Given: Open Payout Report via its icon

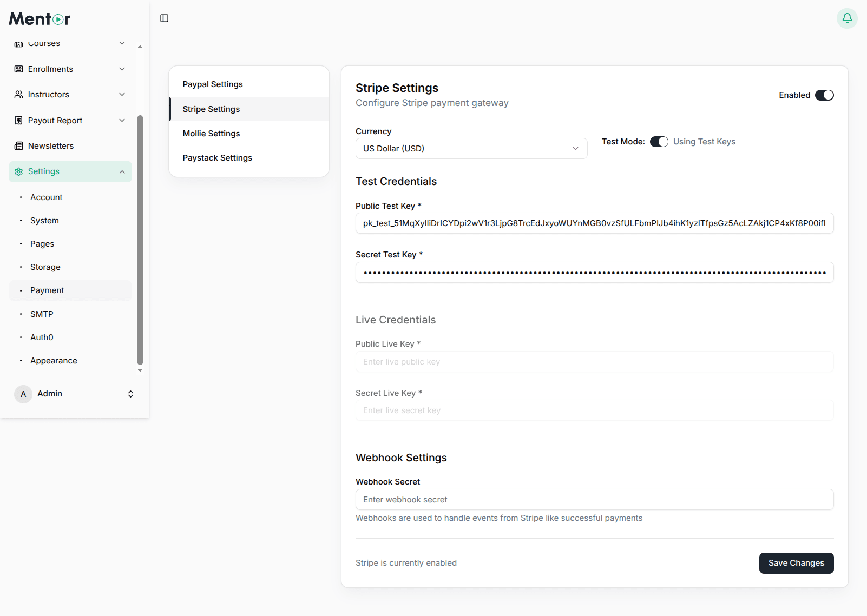Looking at the screenshot, I should 18,120.
